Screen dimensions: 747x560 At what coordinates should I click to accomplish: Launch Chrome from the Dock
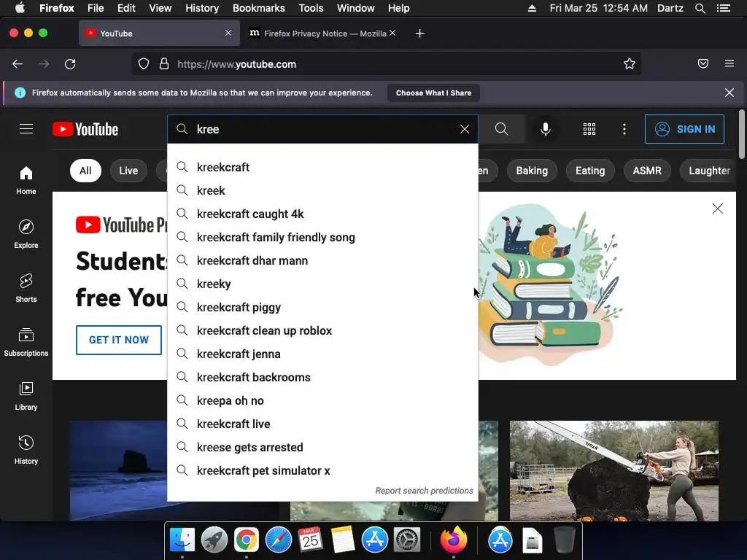click(x=246, y=540)
